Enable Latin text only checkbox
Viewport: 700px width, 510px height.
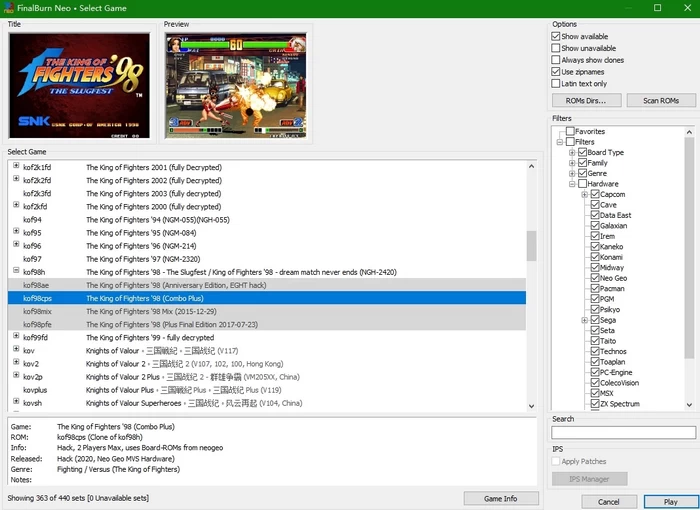(x=556, y=84)
